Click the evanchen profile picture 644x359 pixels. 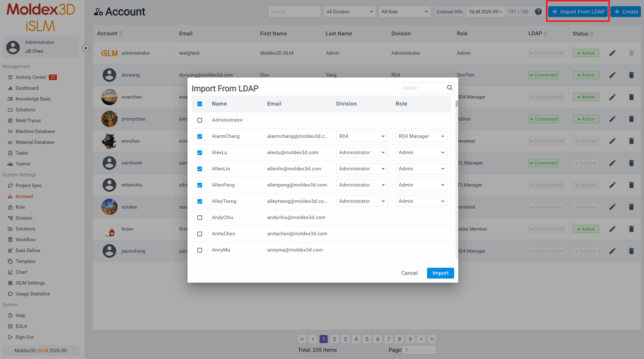(109, 97)
